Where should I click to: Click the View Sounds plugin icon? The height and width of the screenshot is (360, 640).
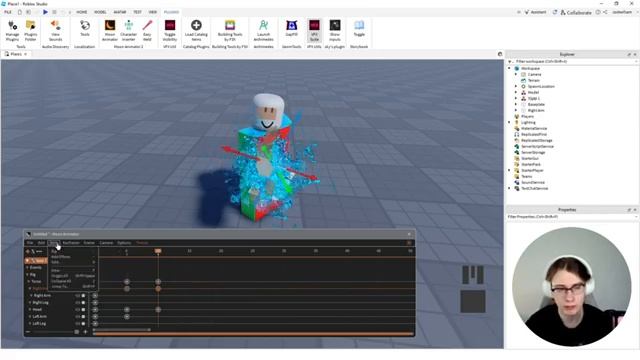tap(55, 30)
